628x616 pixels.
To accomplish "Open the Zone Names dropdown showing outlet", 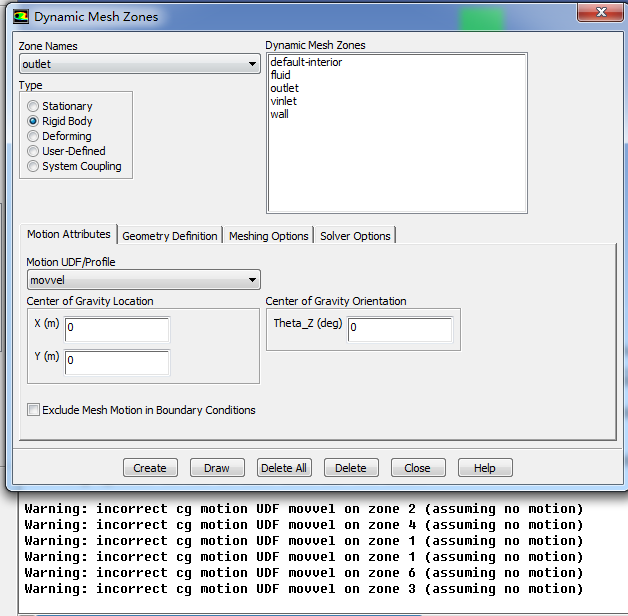I will [140, 64].
